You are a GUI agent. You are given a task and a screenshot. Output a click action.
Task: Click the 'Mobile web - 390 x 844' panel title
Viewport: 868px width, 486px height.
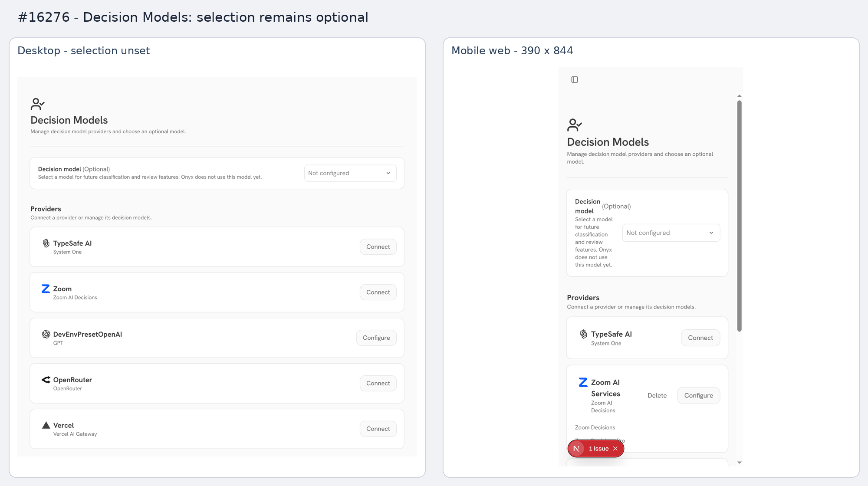[x=512, y=51]
